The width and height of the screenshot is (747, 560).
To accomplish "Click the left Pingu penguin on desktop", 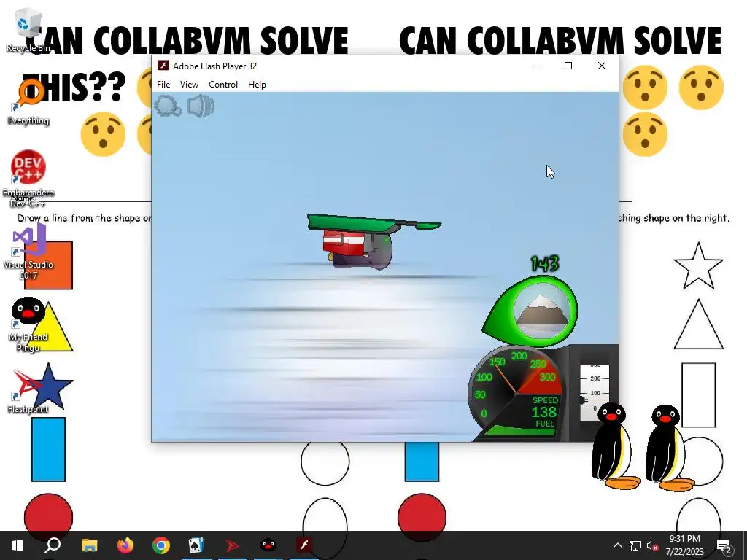I will [614, 446].
